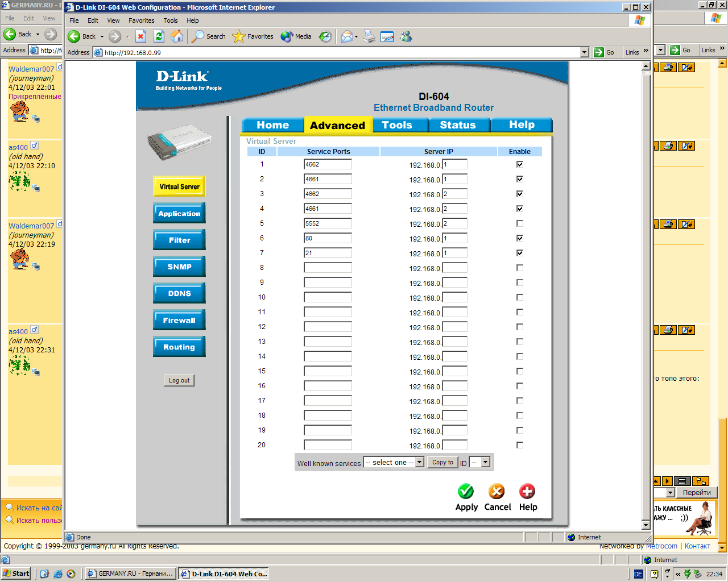Click the vertical scrollbar down arrow
Image resolution: width=728 pixels, height=582 pixels.
(x=646, y=525)
